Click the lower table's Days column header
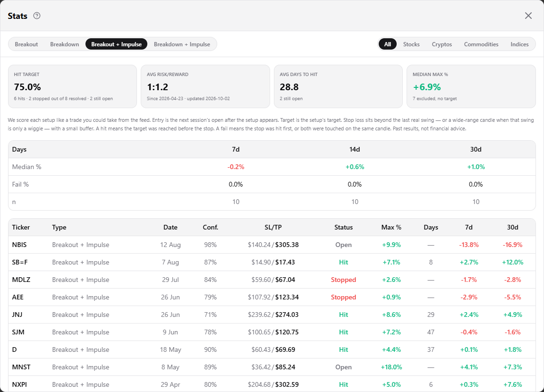The height and width of the screenshot is (392, 544). (431, 227)
